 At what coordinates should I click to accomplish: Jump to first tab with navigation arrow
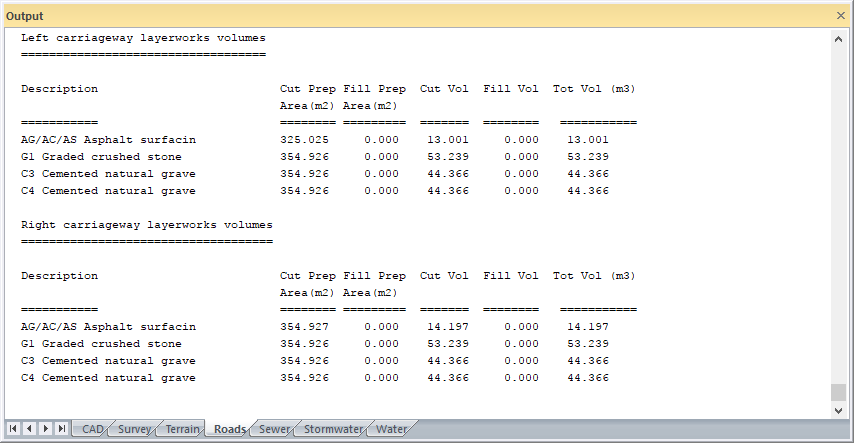click(x=14, y=429)
